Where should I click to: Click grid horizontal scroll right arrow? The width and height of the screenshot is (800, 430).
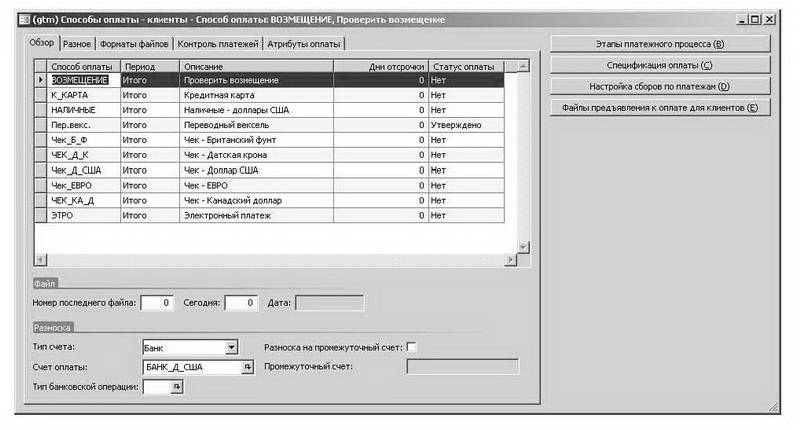pos(510,259)
